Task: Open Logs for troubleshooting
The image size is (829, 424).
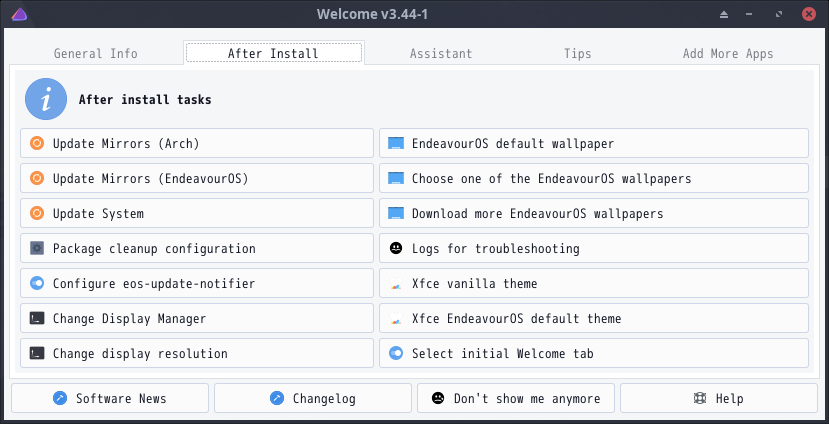Action: pyautogui.click(x=594, y=248)
